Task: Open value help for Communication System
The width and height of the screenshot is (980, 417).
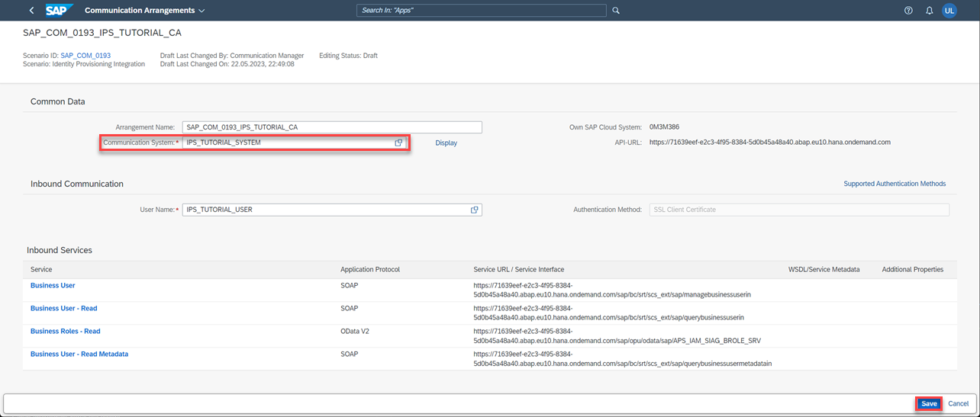Action: point(398,143)
